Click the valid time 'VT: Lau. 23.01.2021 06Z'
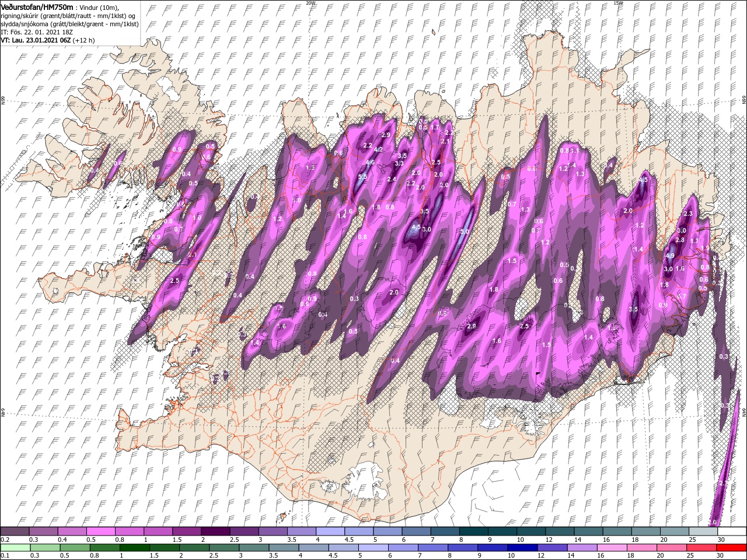The width and height of the screenshot is (747, 560). pos(36,40)
